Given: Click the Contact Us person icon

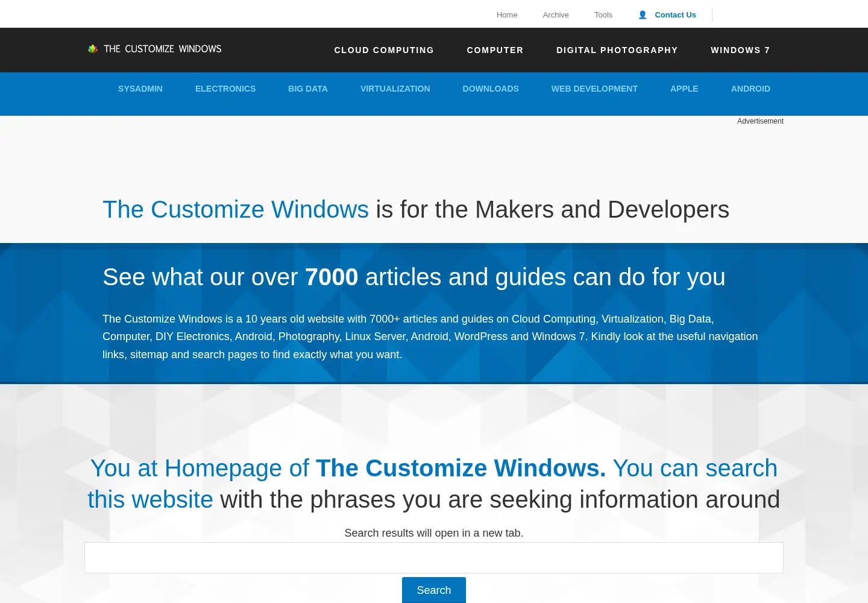Looking at the screenshot, I should 643,15.
